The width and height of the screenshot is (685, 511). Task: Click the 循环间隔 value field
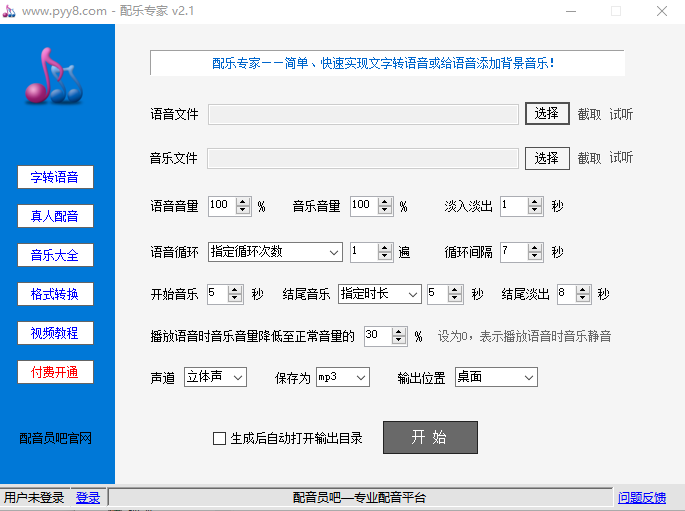tap(514, 252)
